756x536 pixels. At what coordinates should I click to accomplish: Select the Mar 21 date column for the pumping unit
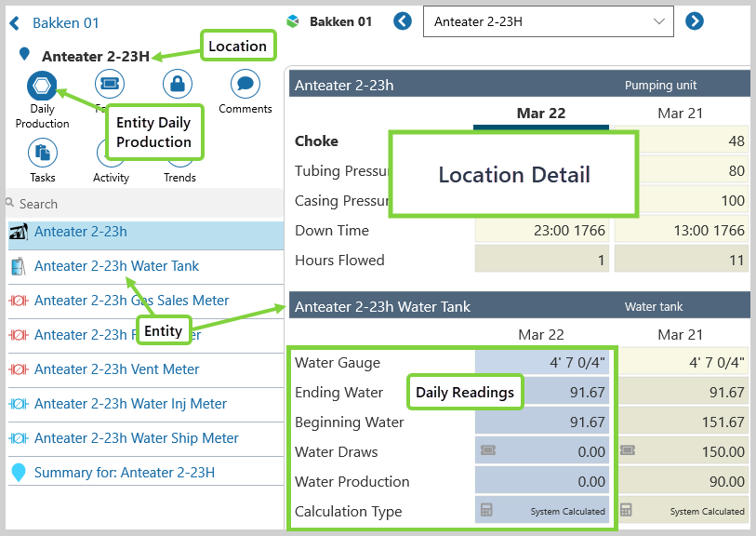tap(681, 114)
